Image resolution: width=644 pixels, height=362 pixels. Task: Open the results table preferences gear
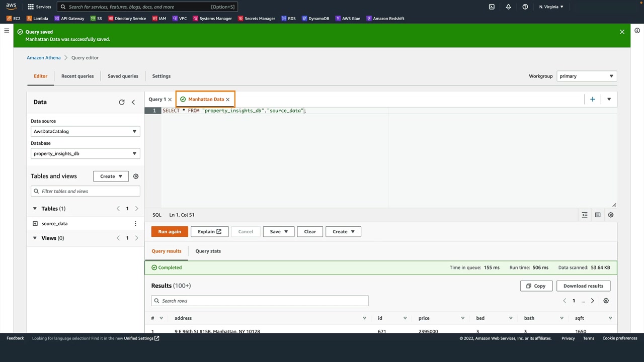[x=606, y=301]
